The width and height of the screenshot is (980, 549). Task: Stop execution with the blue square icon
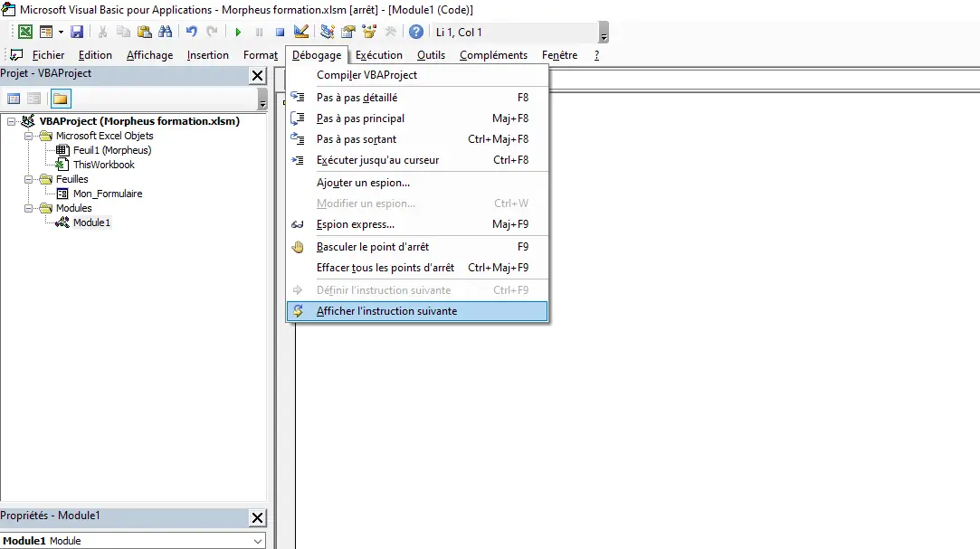pos(280,32)
